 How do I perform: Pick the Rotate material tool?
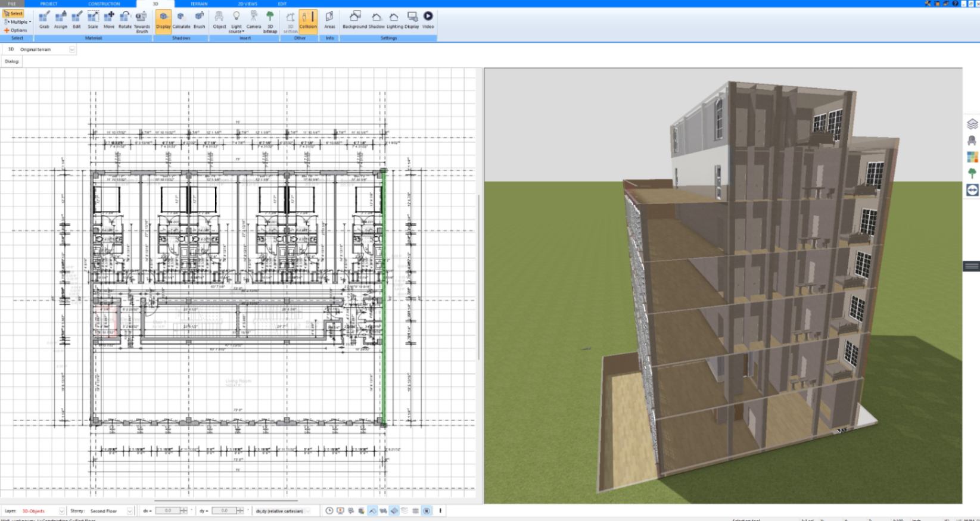point(125,20)
